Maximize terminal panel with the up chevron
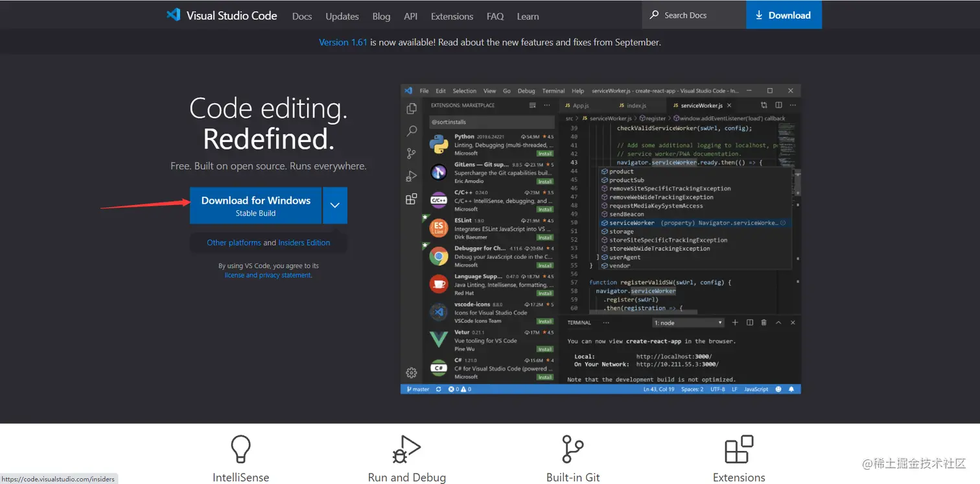This screenshot has width=980, height=484. pyautogui.click(x=778, y=322)
